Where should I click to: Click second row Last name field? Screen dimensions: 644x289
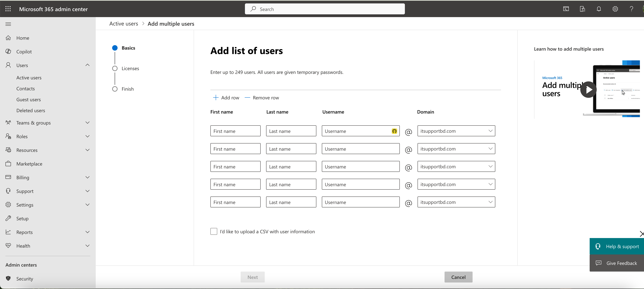(x=291, y=149)
